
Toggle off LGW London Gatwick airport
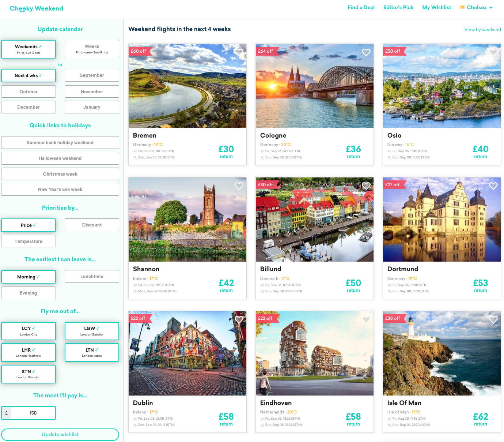pos(92,331)
